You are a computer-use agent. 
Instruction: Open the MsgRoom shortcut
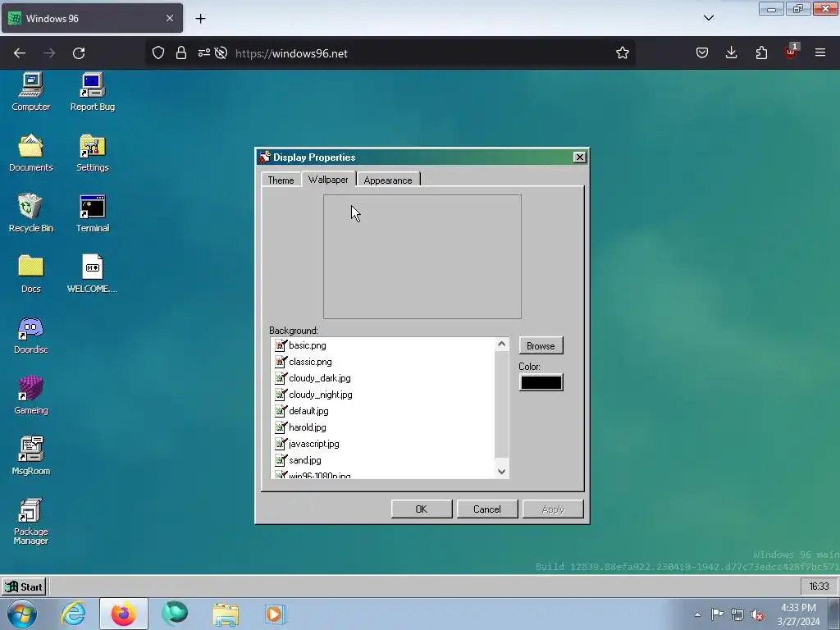[x=31, y=456]
